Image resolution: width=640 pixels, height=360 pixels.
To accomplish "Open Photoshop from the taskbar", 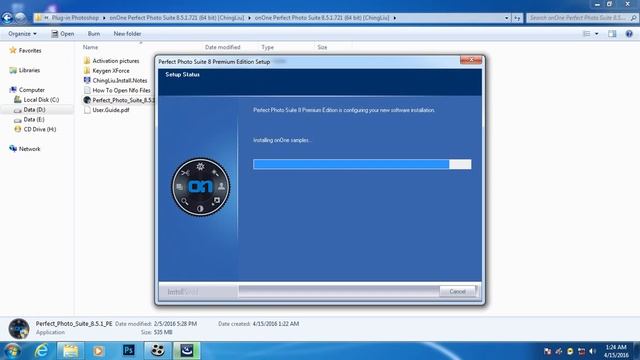I will [129, 351].
